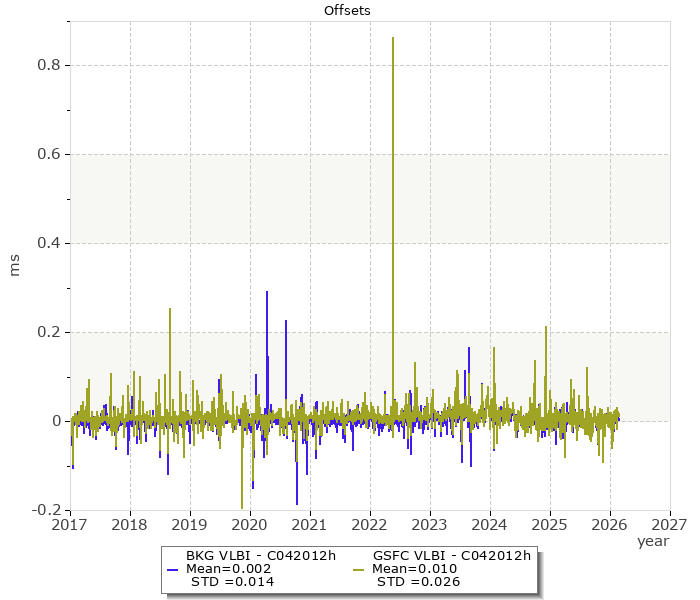Toggle the "GSFC VLBI - C042012h" legend entry
Viewport: 700px width, 600px height.
pos(451,556)
